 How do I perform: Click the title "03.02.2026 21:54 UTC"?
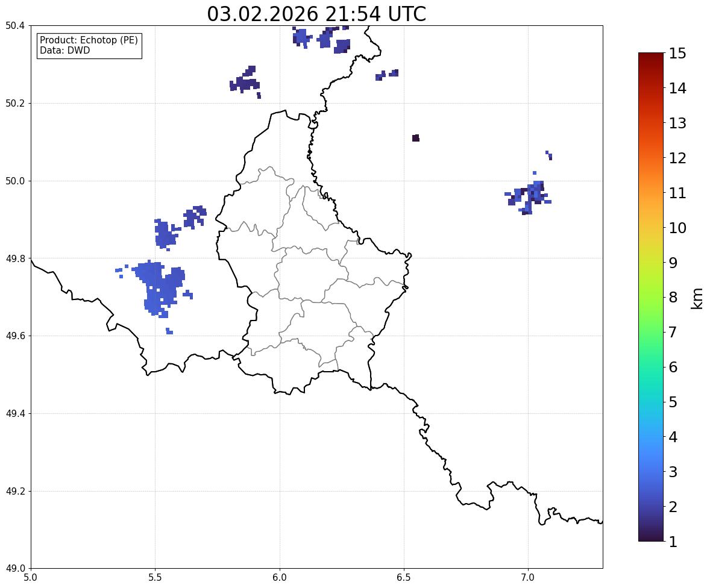(316, 14)
